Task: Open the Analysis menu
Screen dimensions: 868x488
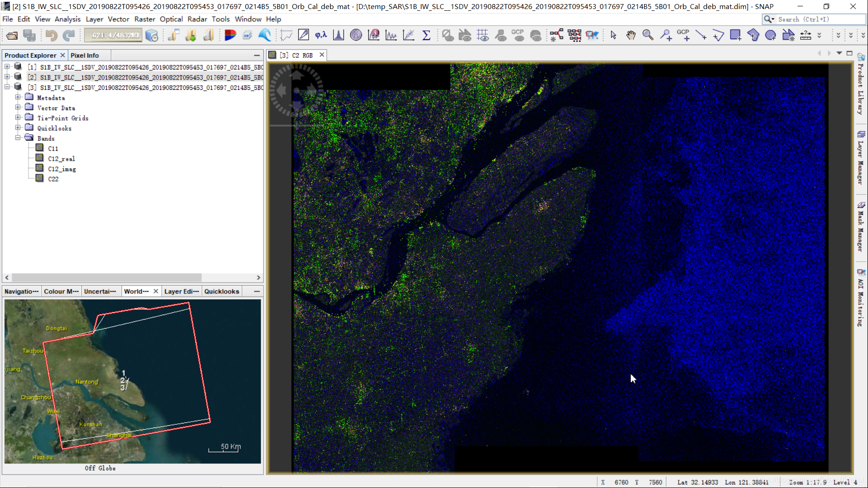Action: point(67,19)
